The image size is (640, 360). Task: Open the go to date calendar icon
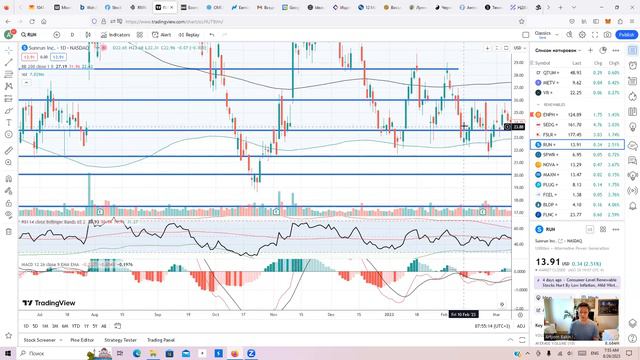[118, 326]
